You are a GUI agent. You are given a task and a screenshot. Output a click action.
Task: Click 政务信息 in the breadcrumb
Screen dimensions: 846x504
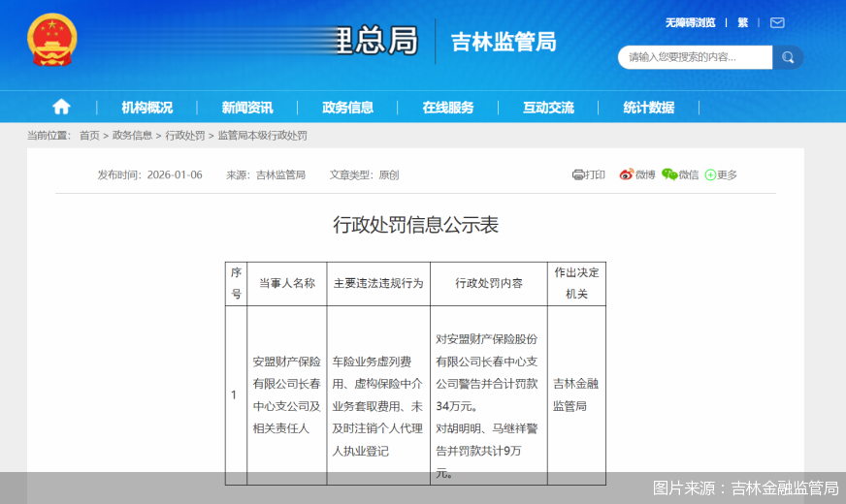132,136
